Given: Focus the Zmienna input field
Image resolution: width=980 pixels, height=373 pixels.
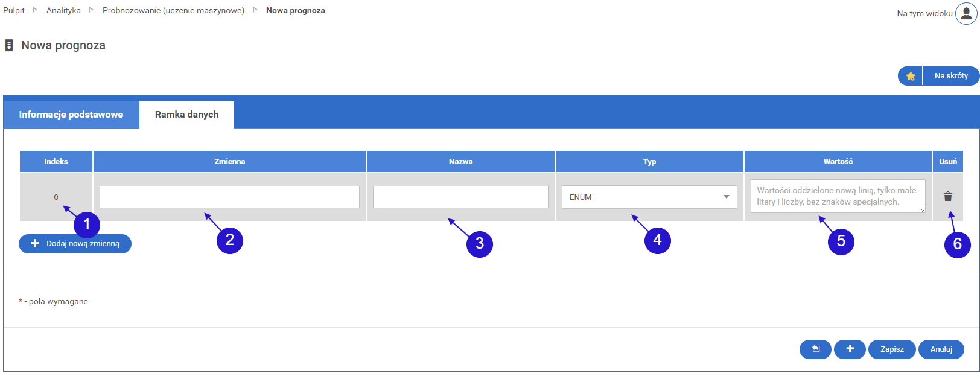Looking at the screenshot, I should [229, 197].
